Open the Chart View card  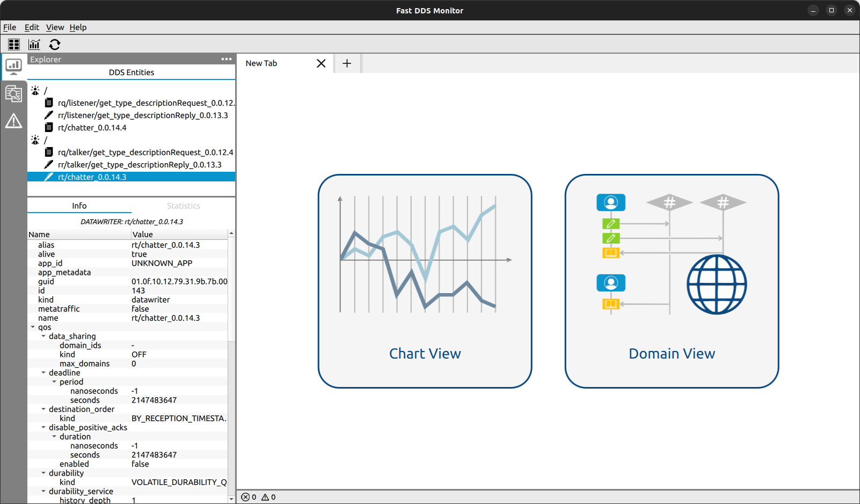point(425,281)
